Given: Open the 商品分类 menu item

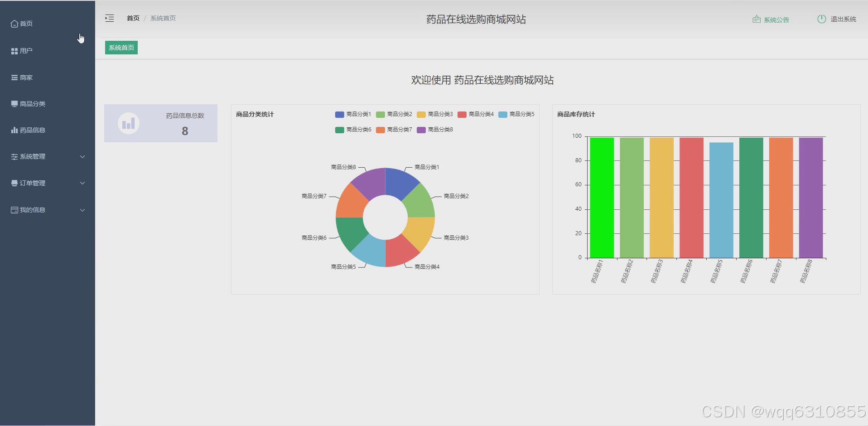Looking at the screenshot, I should click(48, 104).
